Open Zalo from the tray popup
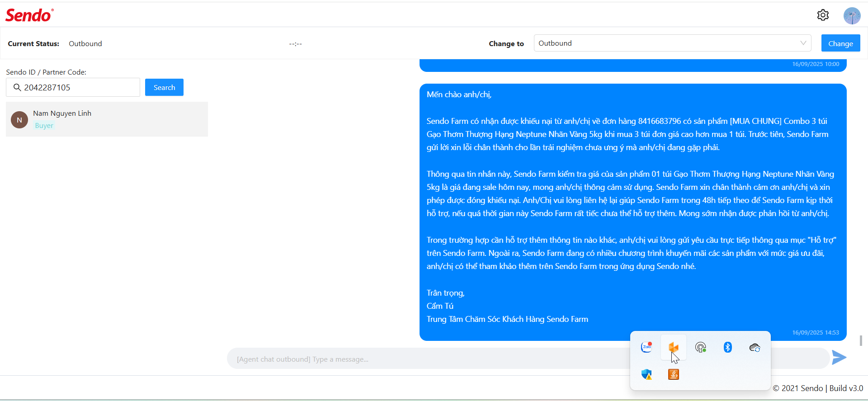868x401 pixels. pos(646,347)
